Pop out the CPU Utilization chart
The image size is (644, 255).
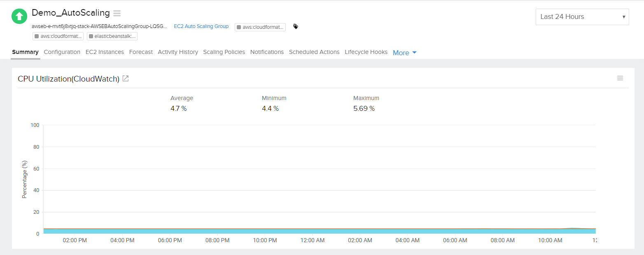coord(125,78)
